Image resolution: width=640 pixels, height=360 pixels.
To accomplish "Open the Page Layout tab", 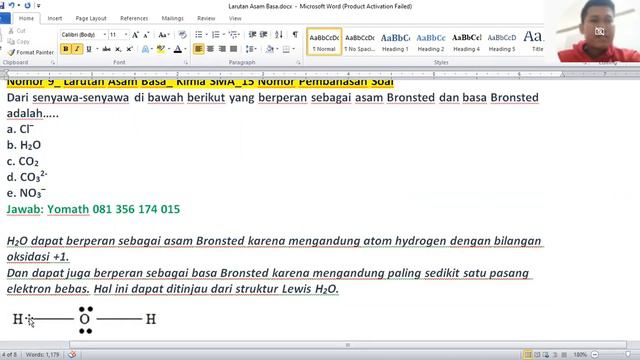I will pyautogui.click(x=91, y=18).
